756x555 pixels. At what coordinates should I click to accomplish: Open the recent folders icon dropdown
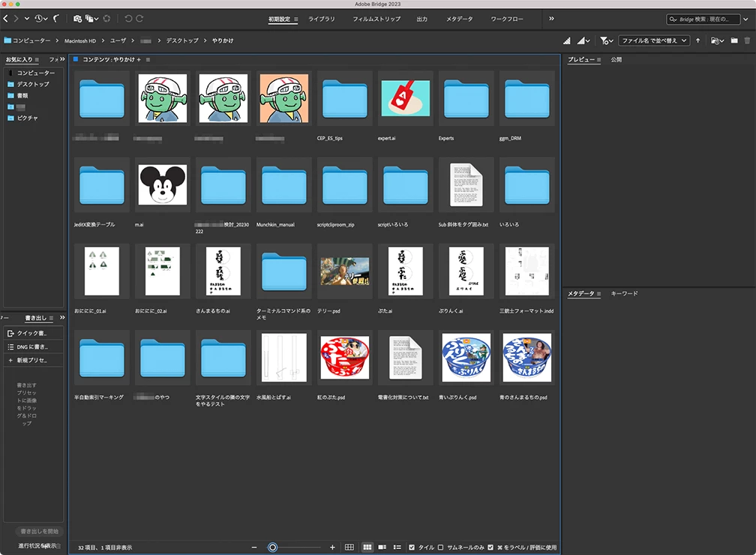(x=718, y=41)
